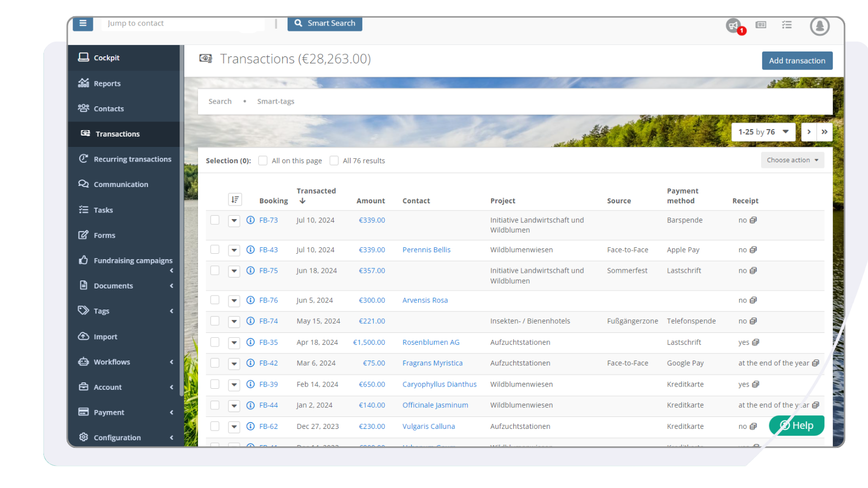Click the task checklist icon in the header
Viewport: 868px width, 488px height.
click(x=787, y=25)
